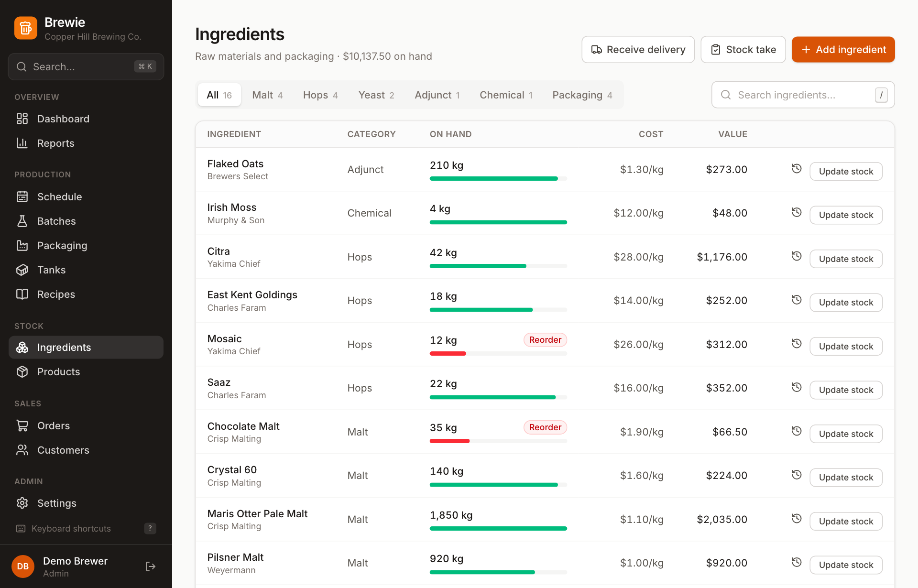Viewport: 918px width, 588px height.
Task: Open the Dashboard page
Action: point(86,119)
